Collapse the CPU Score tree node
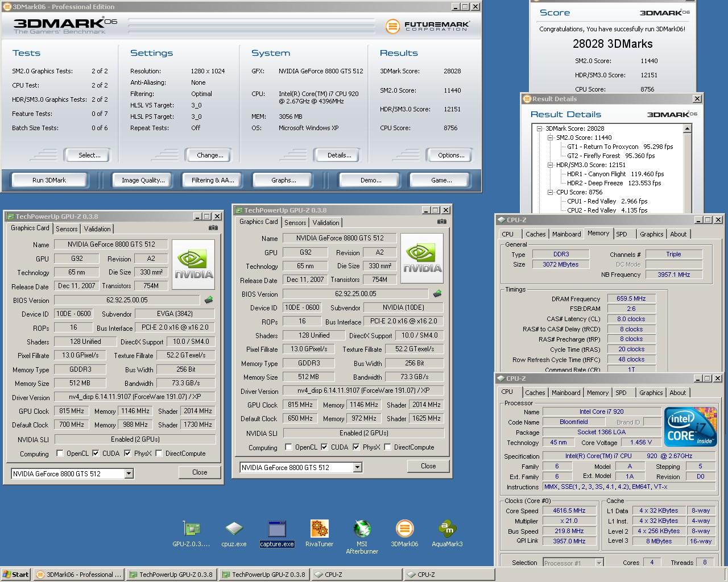This screenshot has height=582, width=728. (x=550, y=192)
